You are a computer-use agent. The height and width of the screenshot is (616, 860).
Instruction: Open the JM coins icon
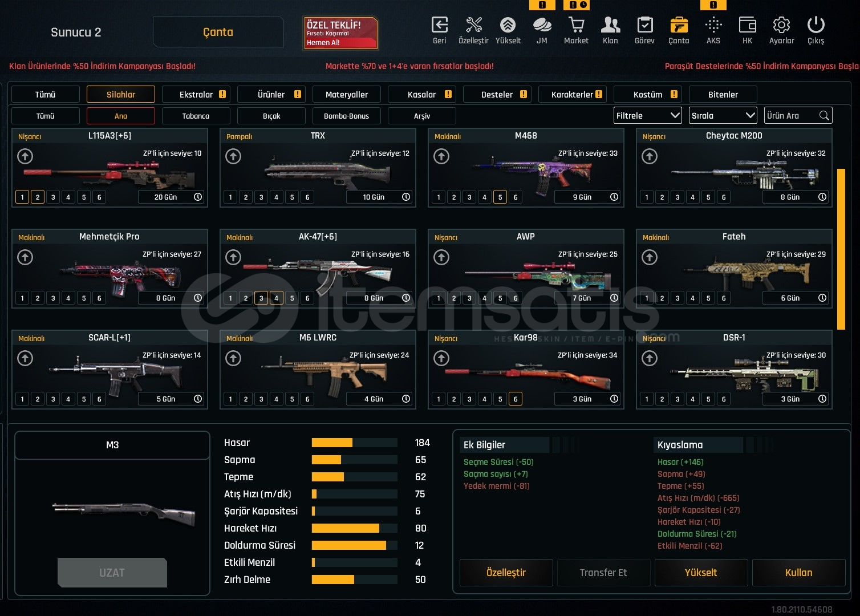point(542,25)
